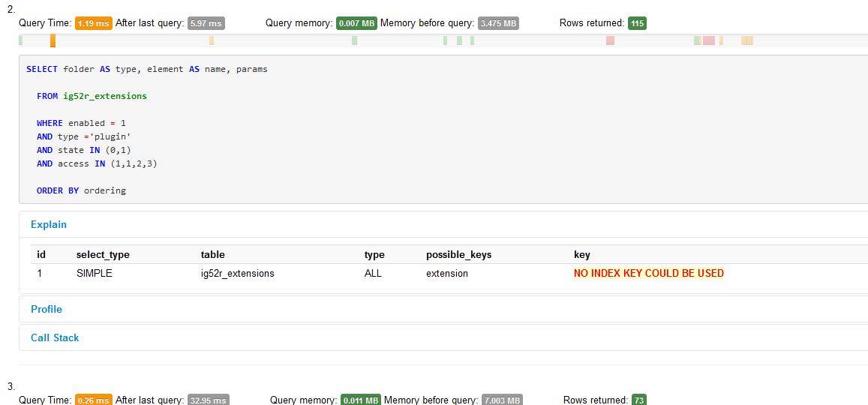Click the 115 rows returned badge
This screenshot has width=868, height=405.
pos(637,23)
